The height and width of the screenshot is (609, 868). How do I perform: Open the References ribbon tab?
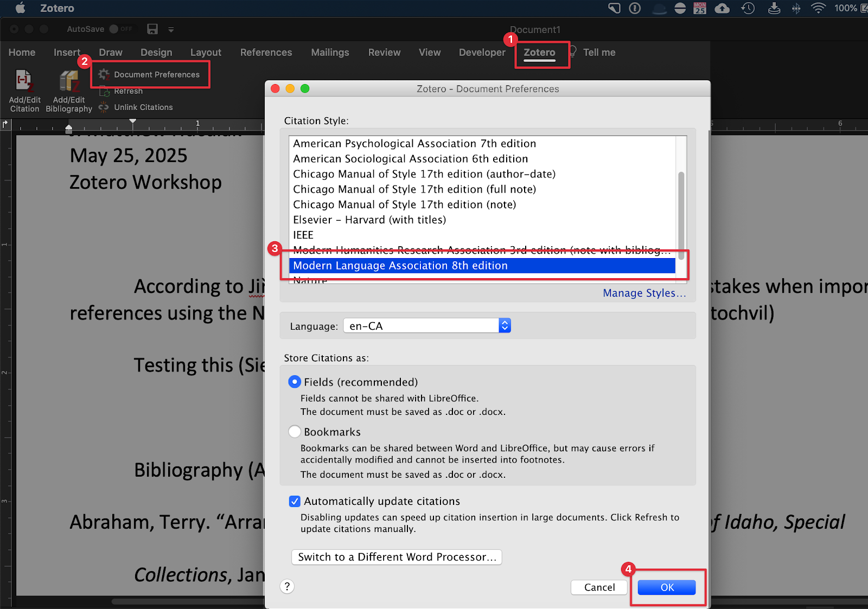click(266, 52)
